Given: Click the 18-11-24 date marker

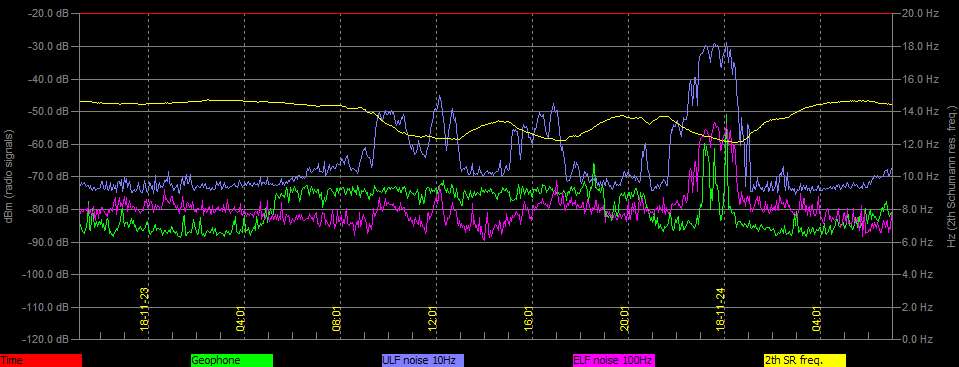Looking at the screenshot, I should pyautogui.click(x=721, y=309).
